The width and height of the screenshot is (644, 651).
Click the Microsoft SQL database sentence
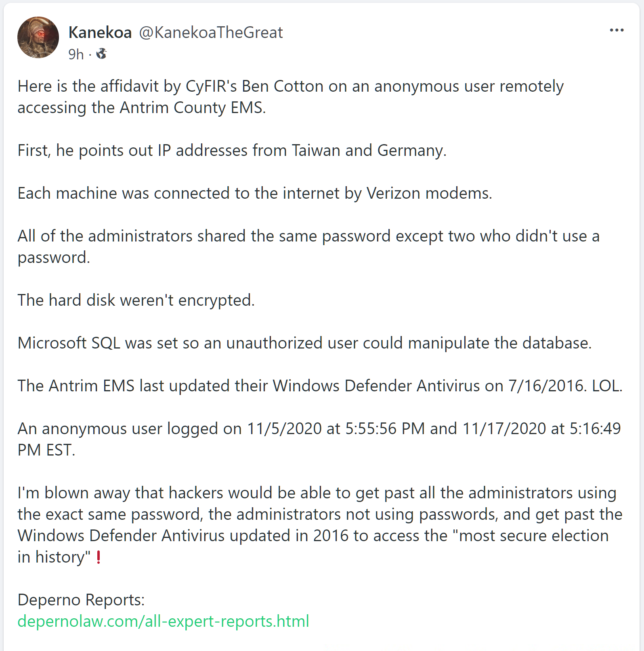coord(304,343)
